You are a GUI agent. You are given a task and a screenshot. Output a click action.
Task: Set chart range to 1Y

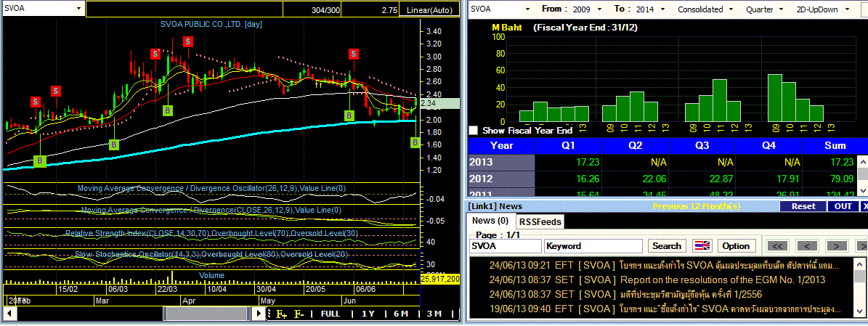point(368,314)
